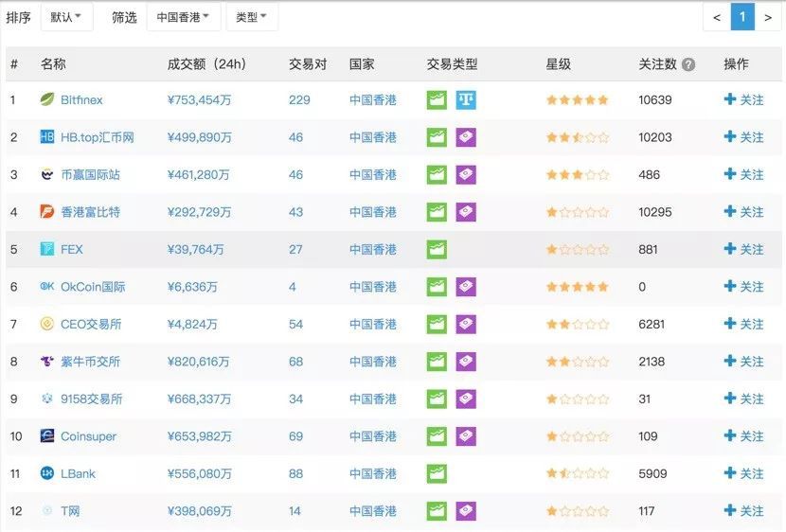Click follower count 5909 for LBank
The height and width of the screenshot is (532, 786).
pos(652,474)
